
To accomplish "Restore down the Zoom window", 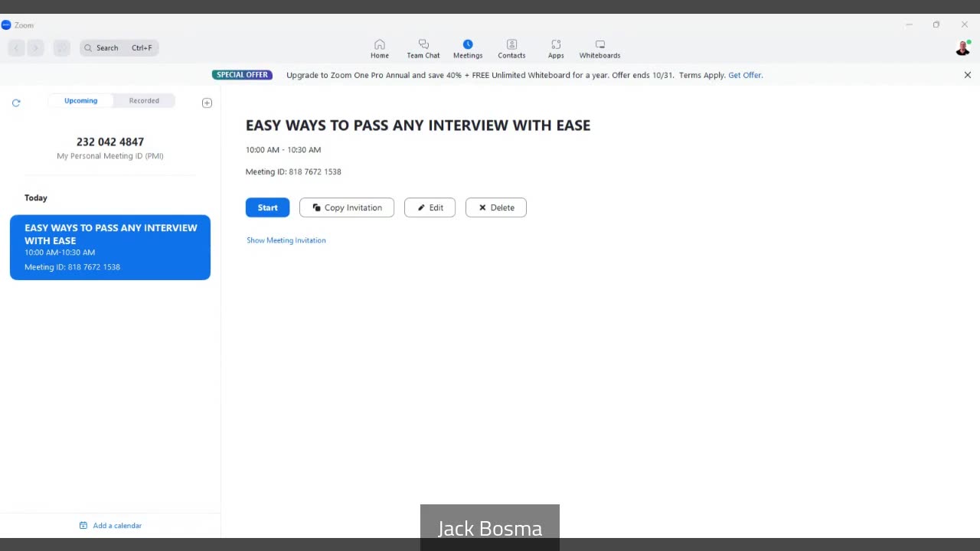I will click(936, 24).
